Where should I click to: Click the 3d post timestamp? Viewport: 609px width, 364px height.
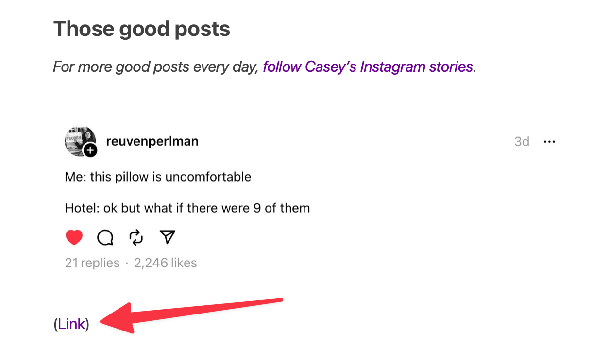(x=522, y=142)
